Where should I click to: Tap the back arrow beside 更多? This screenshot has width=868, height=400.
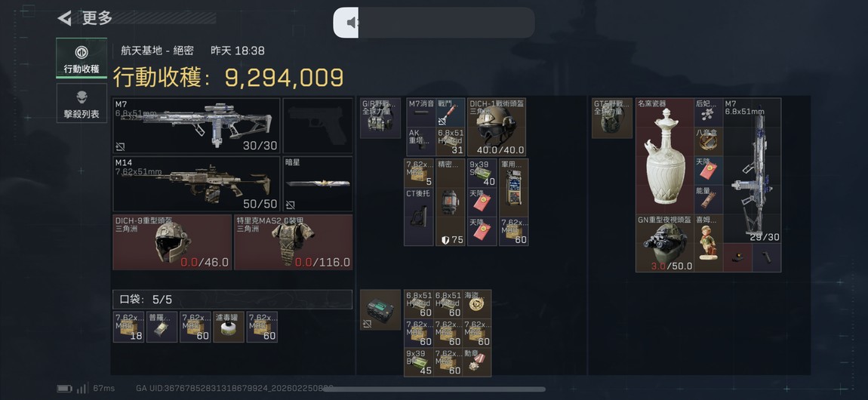(65, 18)
